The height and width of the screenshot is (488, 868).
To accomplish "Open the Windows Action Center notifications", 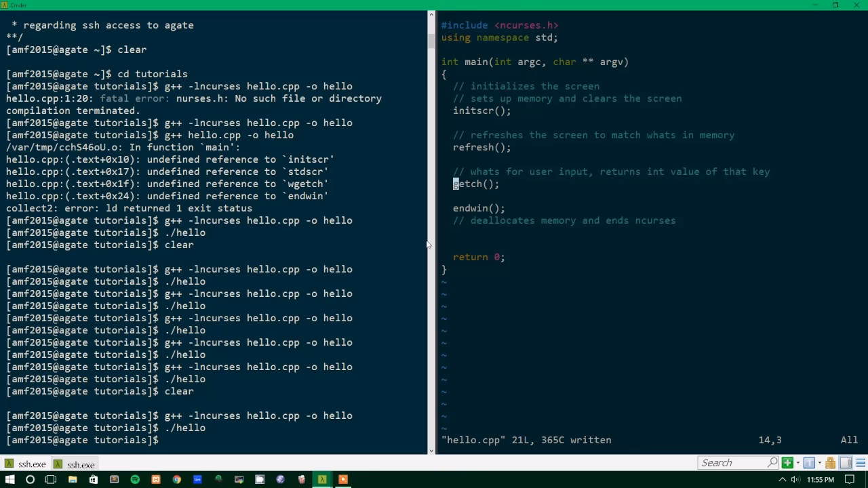I will 848,480.
